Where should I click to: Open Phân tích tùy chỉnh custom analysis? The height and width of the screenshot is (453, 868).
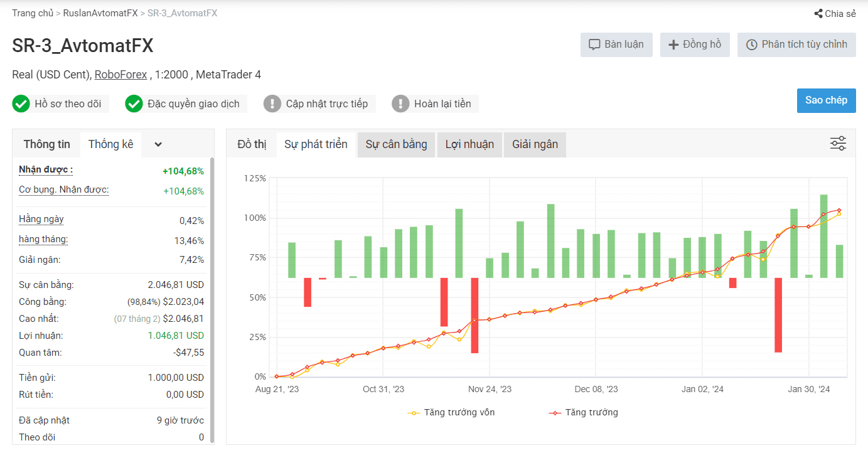tap(796, 45)
